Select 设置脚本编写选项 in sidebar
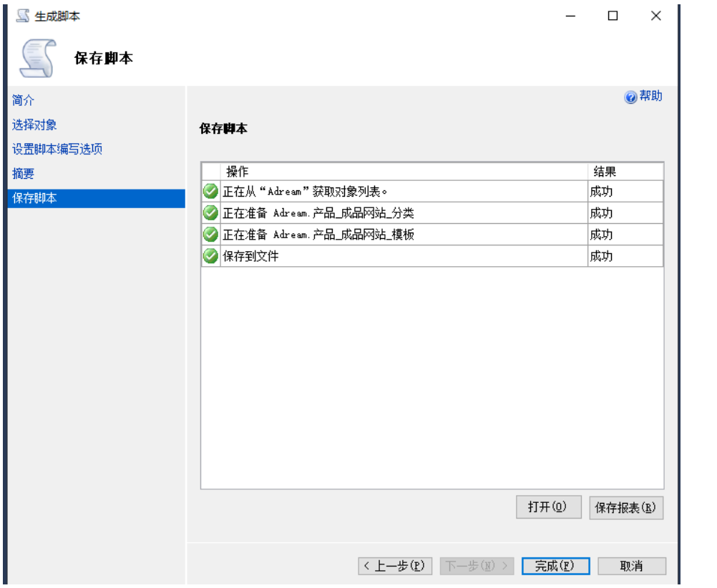Screen dimensions: 717x588 pos(57,150)
